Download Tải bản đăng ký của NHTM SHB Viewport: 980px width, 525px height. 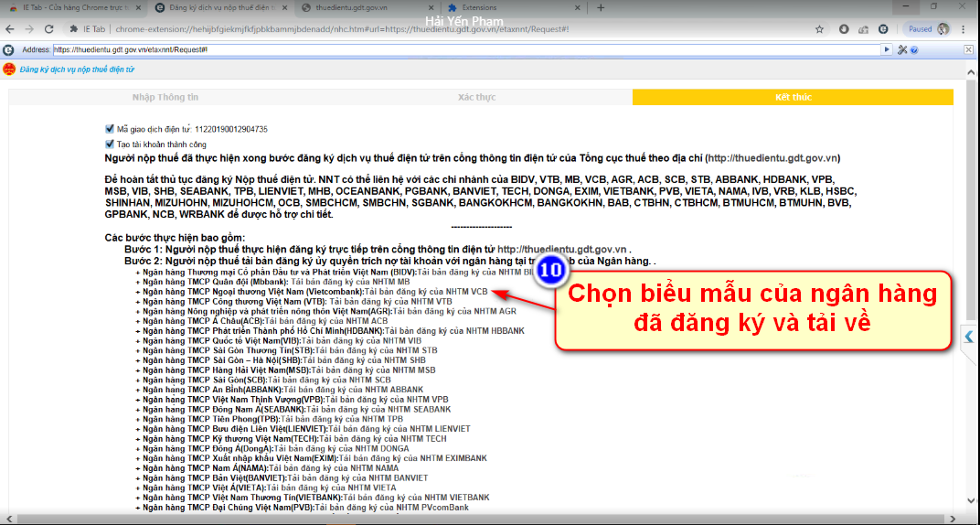(364, 360)
